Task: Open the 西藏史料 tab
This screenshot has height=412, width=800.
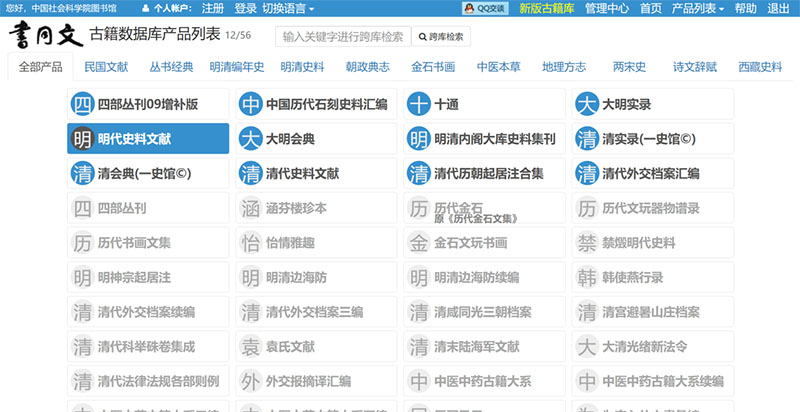Action: click(x=760, y=67)
